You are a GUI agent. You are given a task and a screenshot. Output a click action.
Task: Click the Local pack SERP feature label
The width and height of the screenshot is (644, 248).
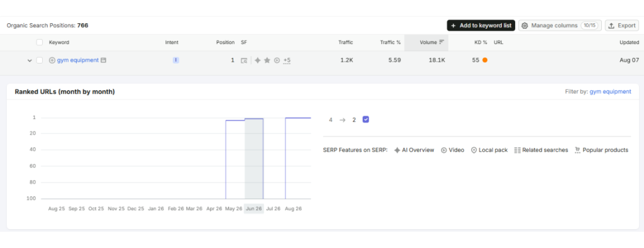click(x=489, y=150)
